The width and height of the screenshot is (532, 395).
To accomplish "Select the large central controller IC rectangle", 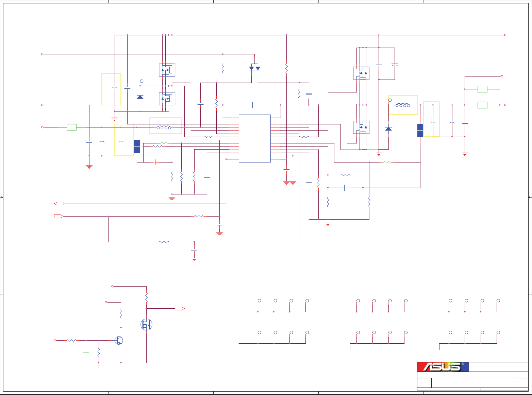I will (255, 138).
